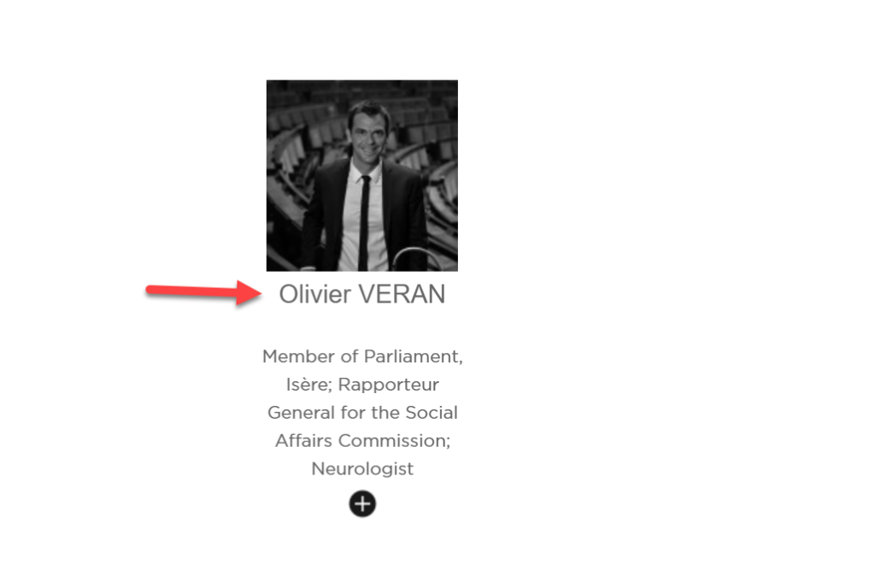Click the red arrowhead pointing at the name
The width and height of the screenshot is (875, 588).
(249, 293)
